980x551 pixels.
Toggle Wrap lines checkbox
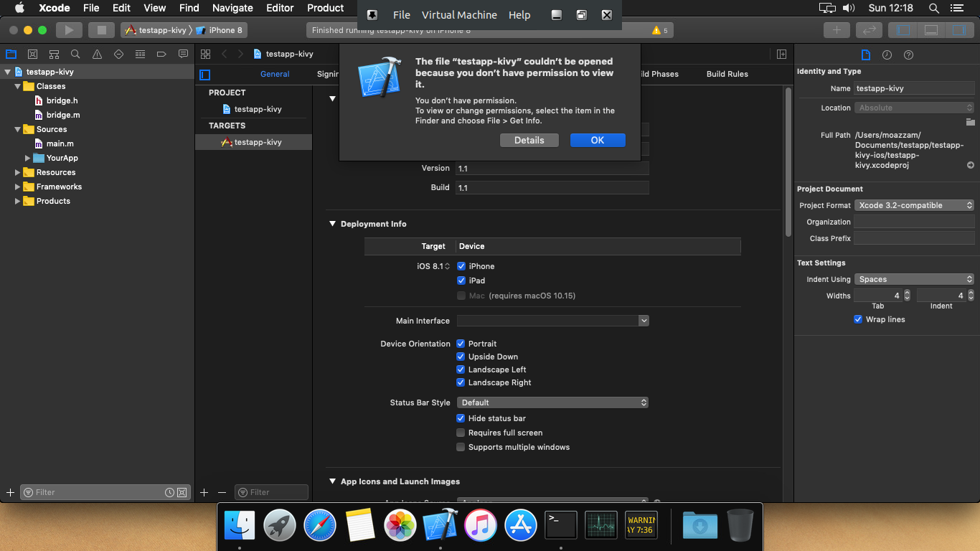(x=858, y=319)
